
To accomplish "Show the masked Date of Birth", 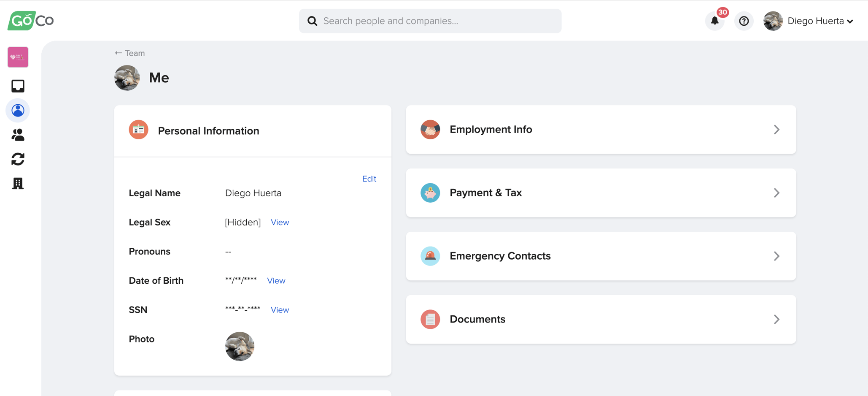I will pos(276,280).
